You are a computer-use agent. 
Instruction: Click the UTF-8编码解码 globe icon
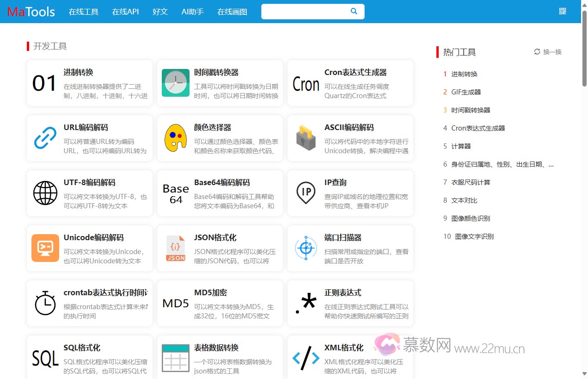pos(45,193)
